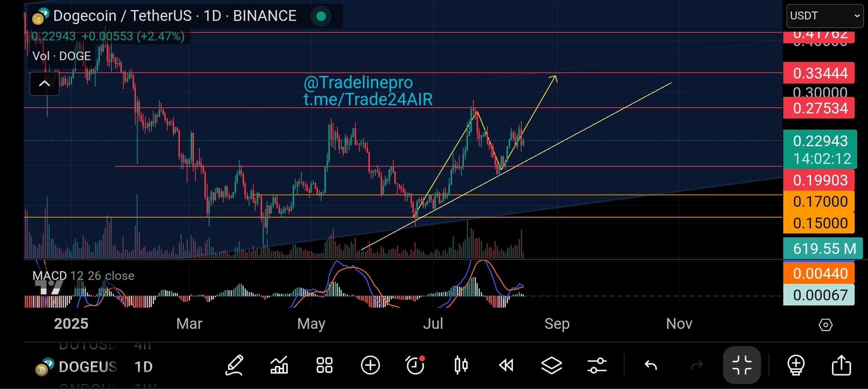Open the indicators chart icon
The height and width of the screenshot is (389, 868).
point(279,365)
